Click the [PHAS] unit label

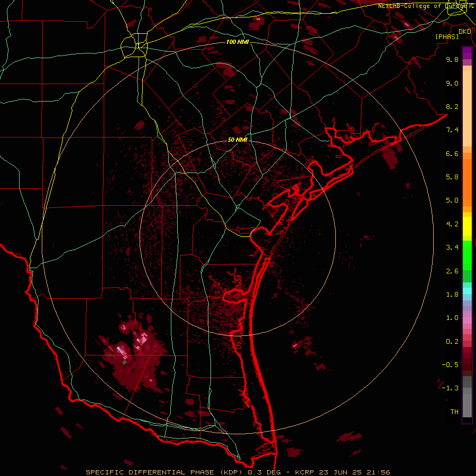[447, 37]
